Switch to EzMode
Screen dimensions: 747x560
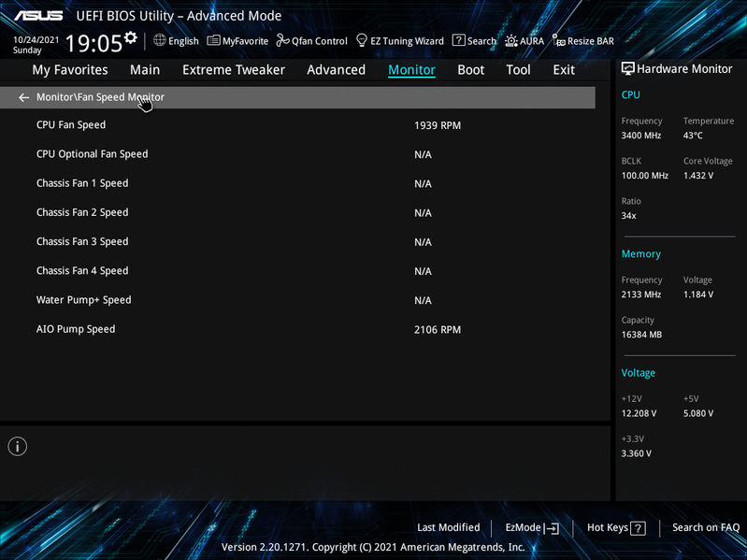click(x=523, y=527)
